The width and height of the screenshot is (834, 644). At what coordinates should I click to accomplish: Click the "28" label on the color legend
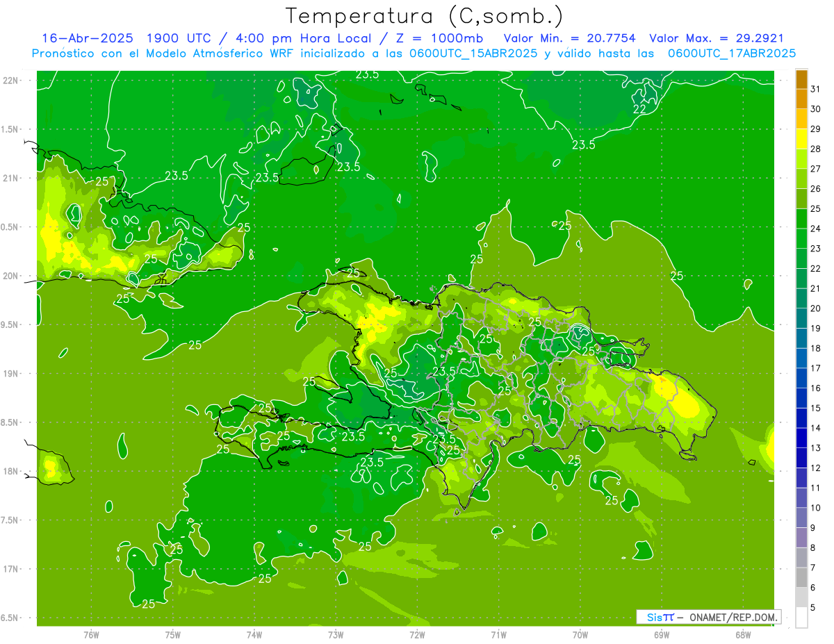[x=816, y=148]
